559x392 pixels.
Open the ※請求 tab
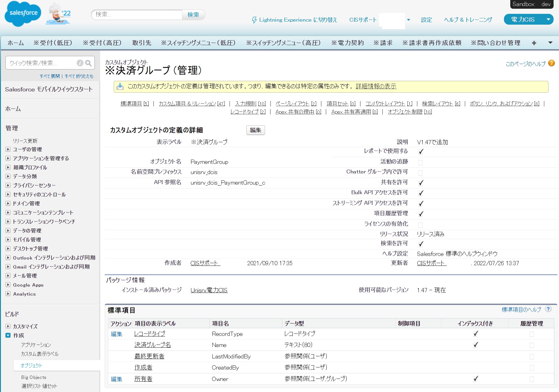click(x=383, y=43)
